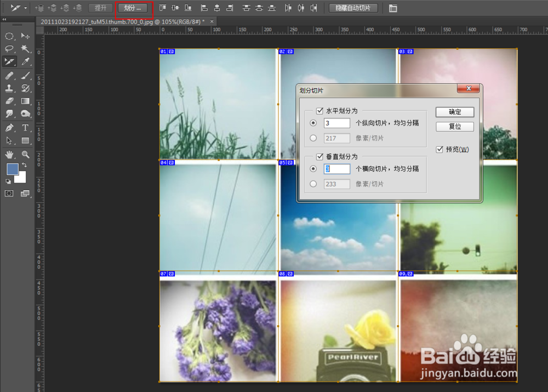Image resolution: width=548 pixels, height=392 pixels.
Task: Align slices to right edges
Action: coord(230,8)
